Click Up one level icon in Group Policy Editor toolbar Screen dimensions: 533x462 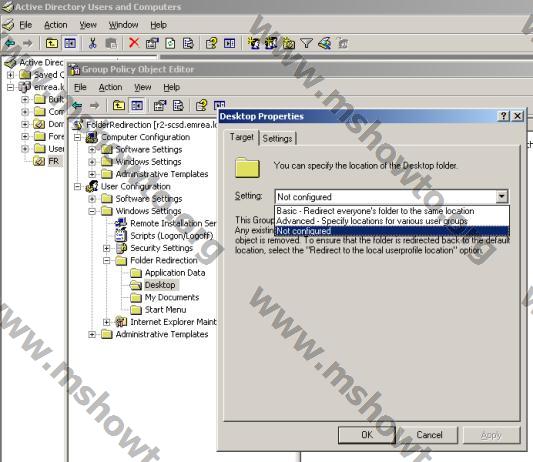point(119,105)
